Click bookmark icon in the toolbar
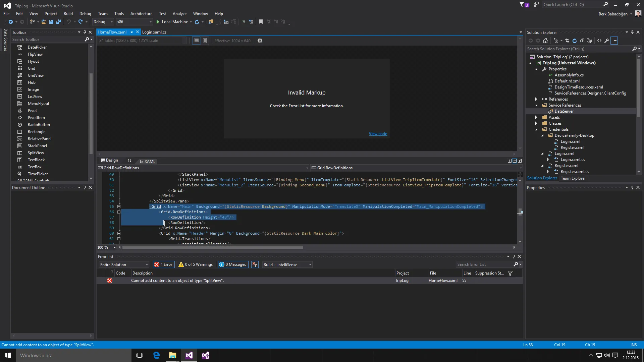Screen dimensions: 644x362 click(x=261, y=22)
